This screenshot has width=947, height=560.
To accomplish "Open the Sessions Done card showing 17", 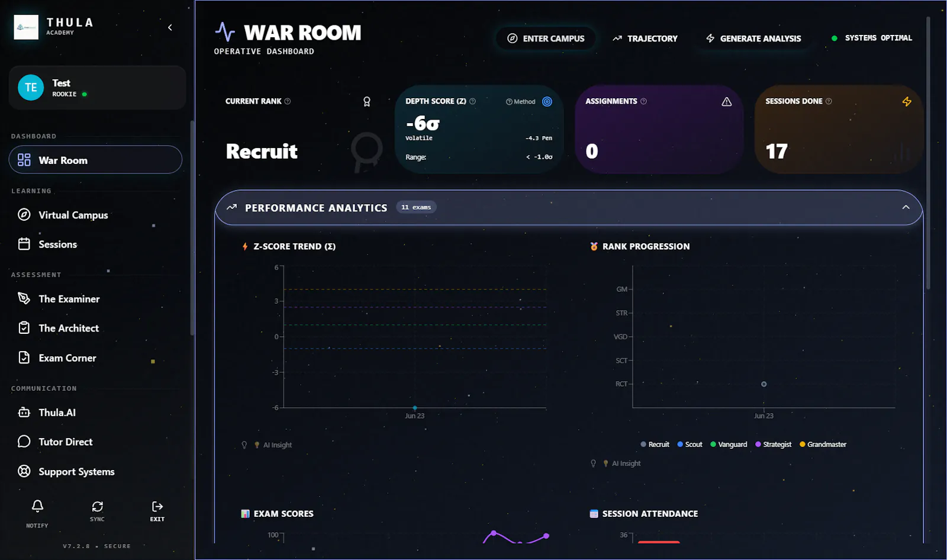I will (x=839, y=129).
